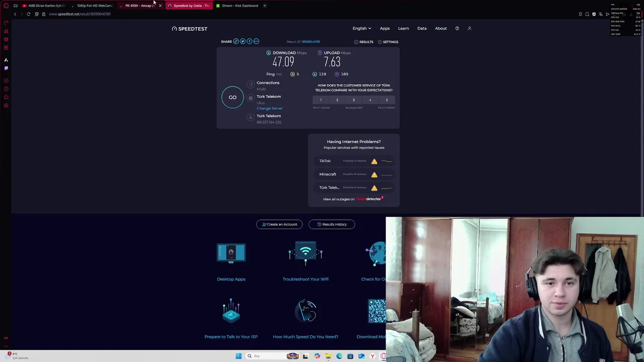The image size is (644, 362).
Task: Open the SETTINGS page
Action: pos(387,42)
